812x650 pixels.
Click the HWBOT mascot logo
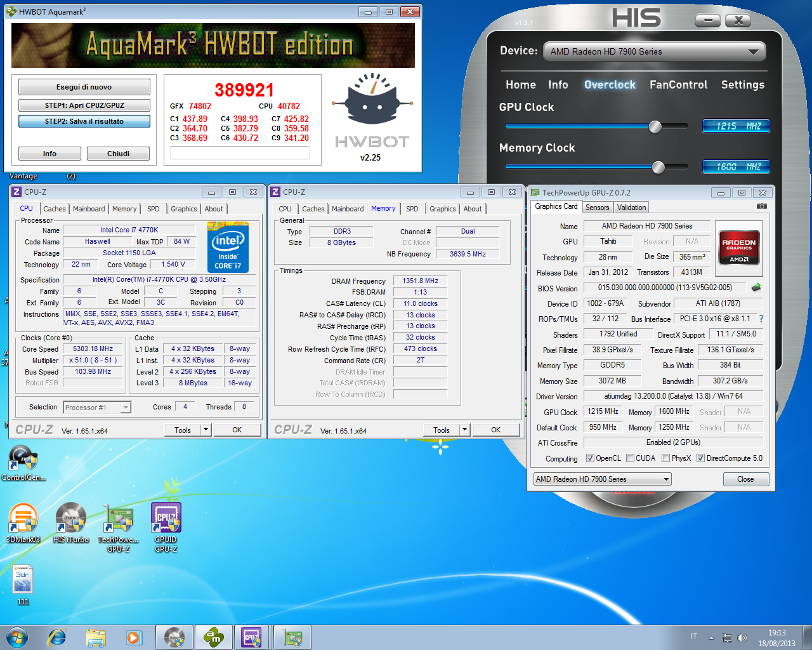(372, 100)
